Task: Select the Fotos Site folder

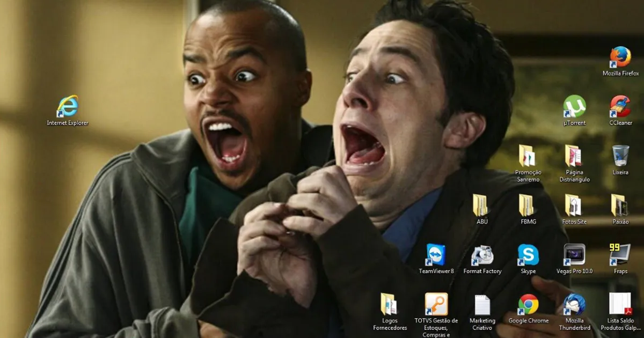Action: (x=574, y=209)
